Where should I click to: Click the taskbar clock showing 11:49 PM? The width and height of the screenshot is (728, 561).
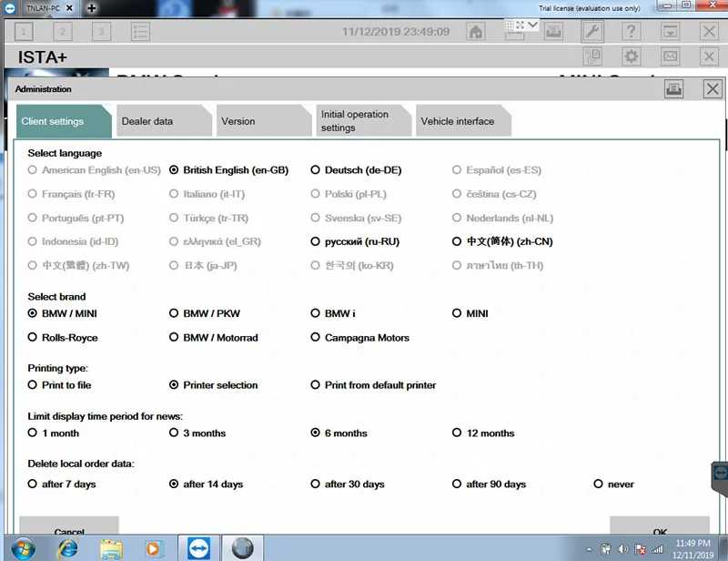(693, 549)
